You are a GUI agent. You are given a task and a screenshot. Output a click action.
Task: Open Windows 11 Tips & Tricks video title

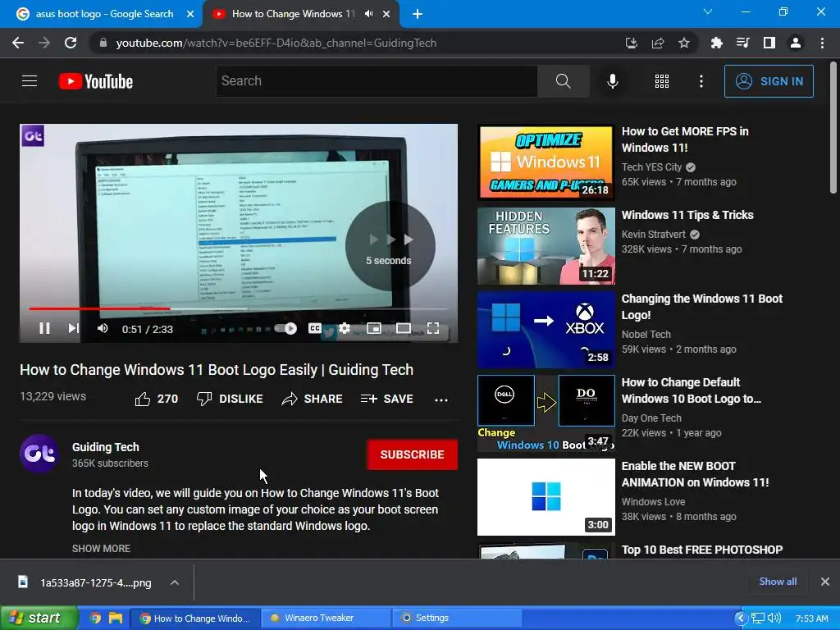coord(687,215)
